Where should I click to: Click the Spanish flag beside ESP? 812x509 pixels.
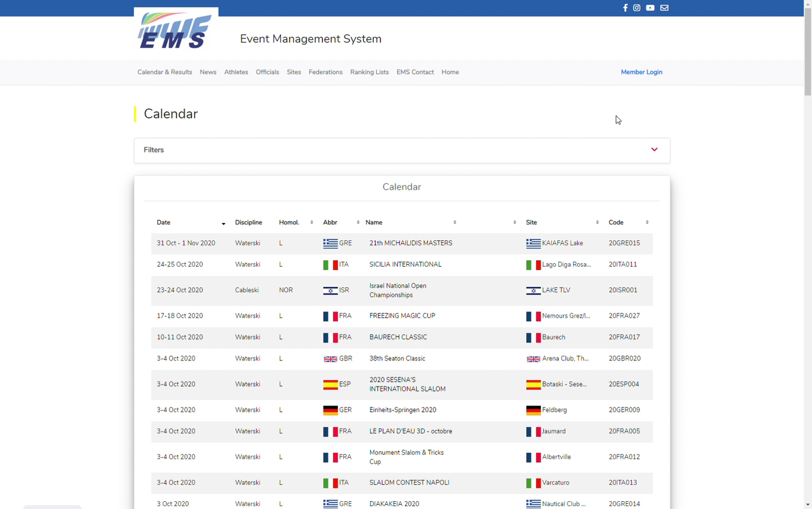click(x=330, y=384)
